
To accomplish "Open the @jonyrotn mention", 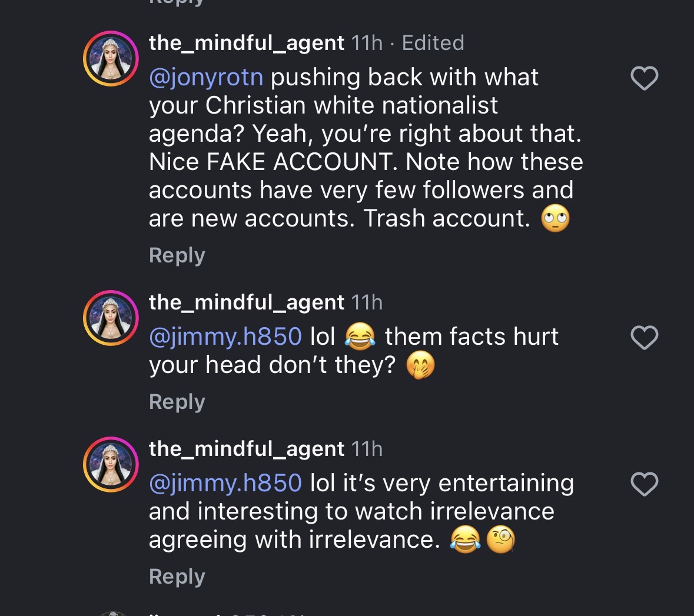I will tap(206, 78).
